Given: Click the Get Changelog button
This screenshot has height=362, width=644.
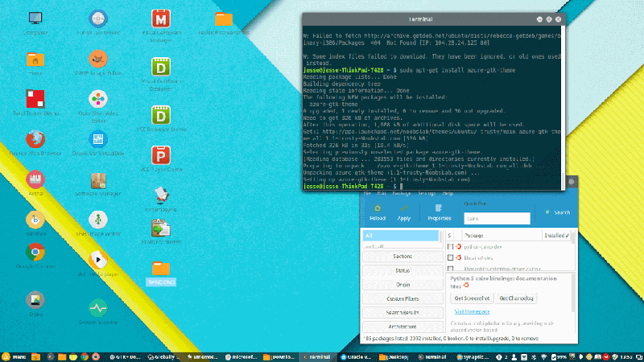Looking at the screenshot, I should [514, 298].
